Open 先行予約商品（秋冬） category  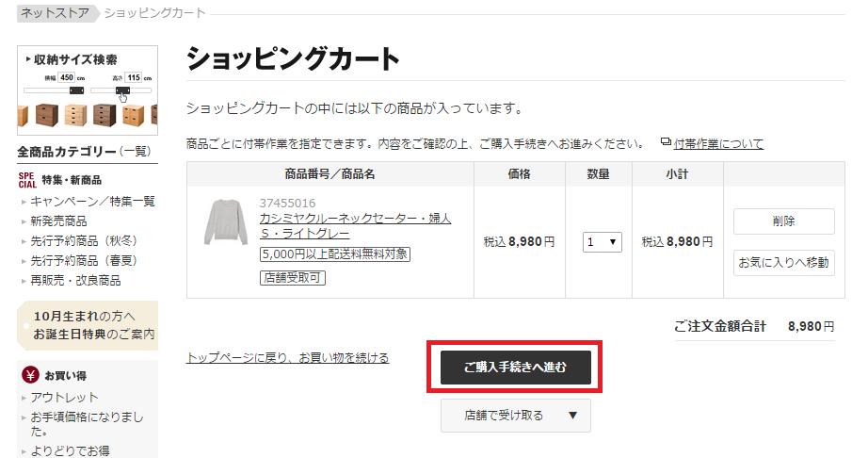tap(84, 241)
